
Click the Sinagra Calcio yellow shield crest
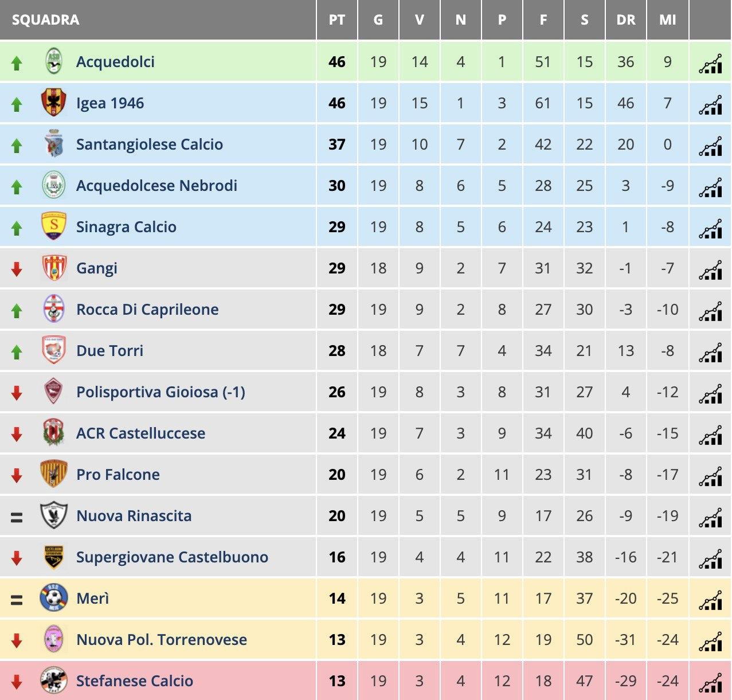54,226
